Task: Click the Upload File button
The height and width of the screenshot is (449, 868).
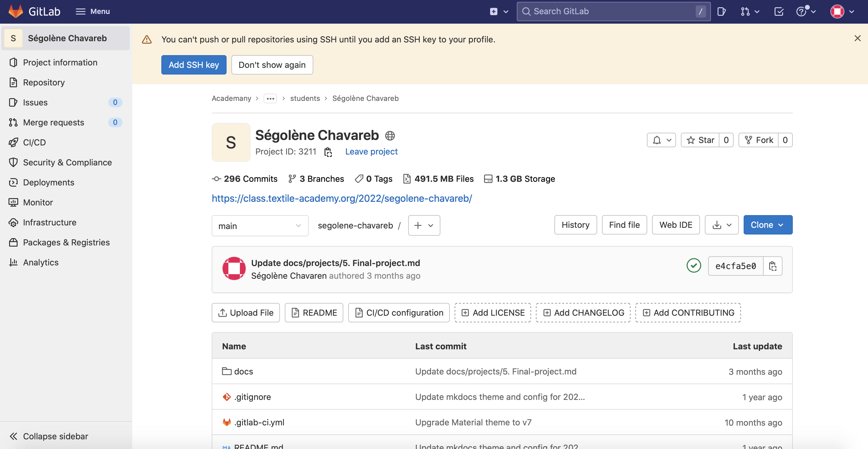Action: 246,313
